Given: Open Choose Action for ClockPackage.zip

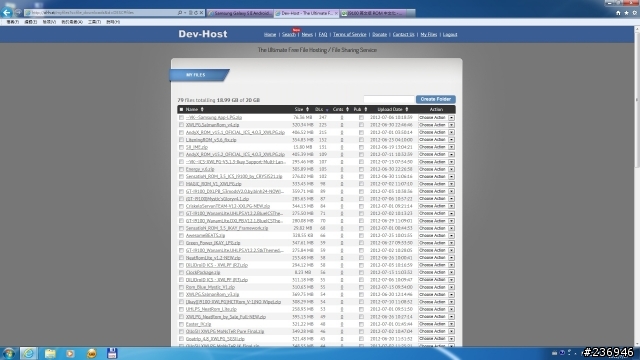Looking at the screenshot, I should [x=436, y=272].
